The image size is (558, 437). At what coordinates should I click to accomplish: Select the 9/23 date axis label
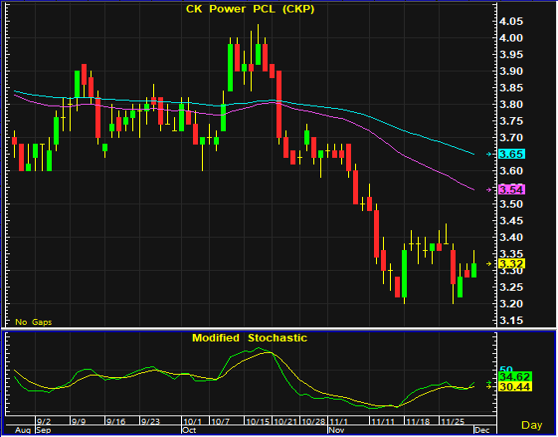tap(151, 422)
